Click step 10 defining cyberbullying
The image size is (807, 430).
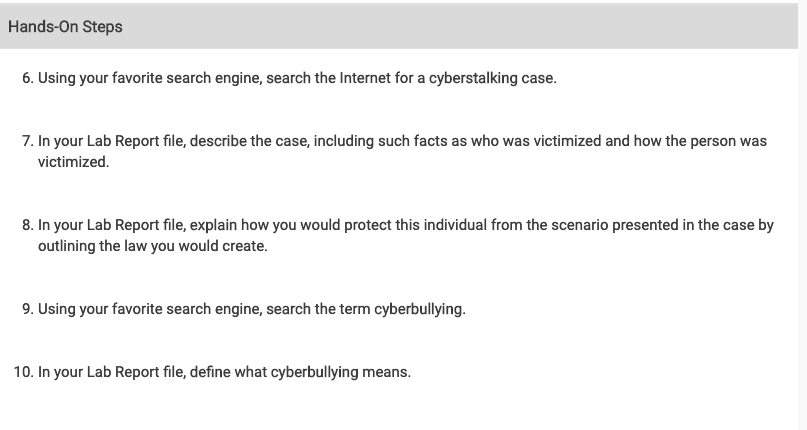point(224,372)
